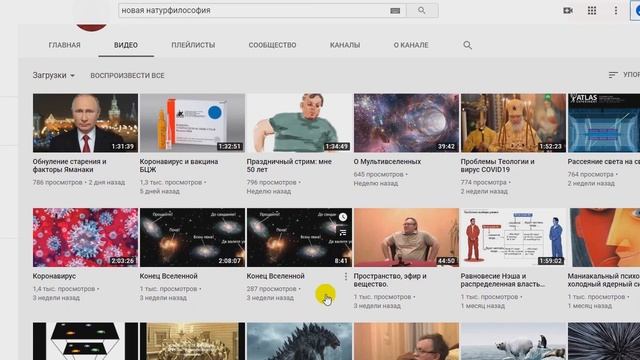The width and height of the screenshot is (640, 360).
Task: Go to the СООБЩЕСТВО tab
Action: (x=272, y=45)
